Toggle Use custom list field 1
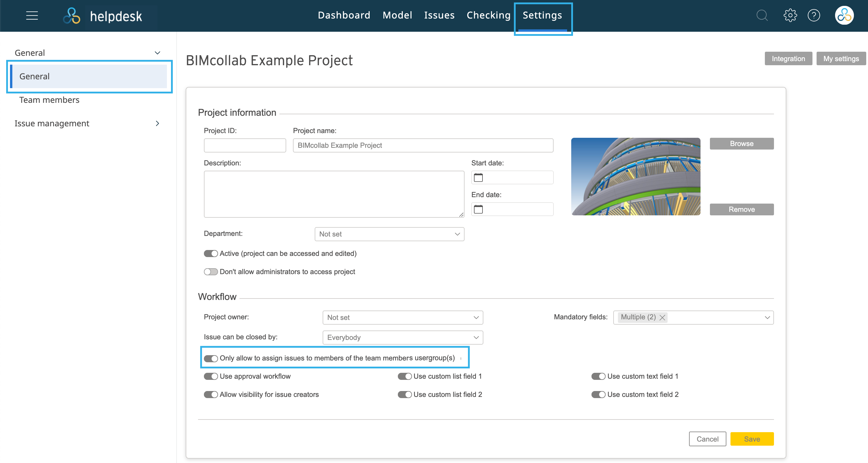Viewport: 868px width, 463px height. 405,376
